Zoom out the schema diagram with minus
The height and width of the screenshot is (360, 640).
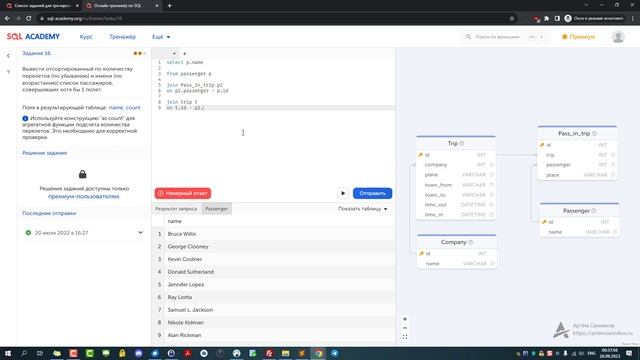[x=405, y=328]
